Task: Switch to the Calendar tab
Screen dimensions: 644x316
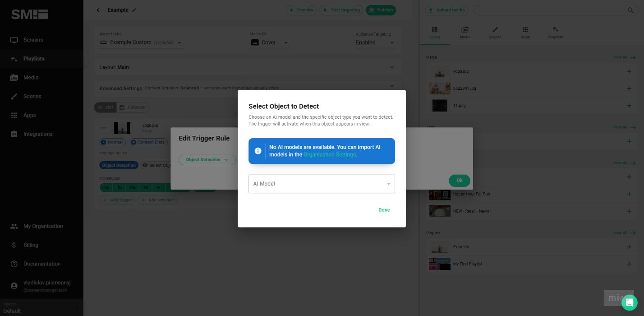Action: click(133, 107)
